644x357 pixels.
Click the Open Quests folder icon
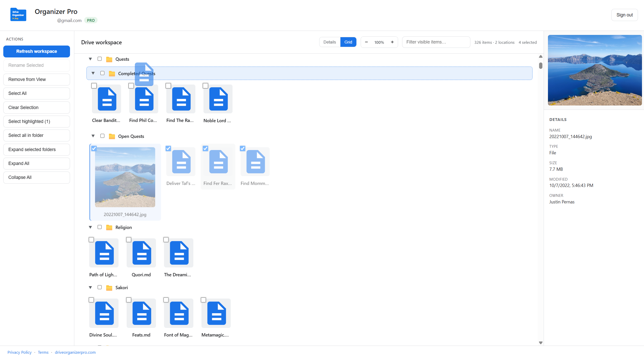coord(112,137)
